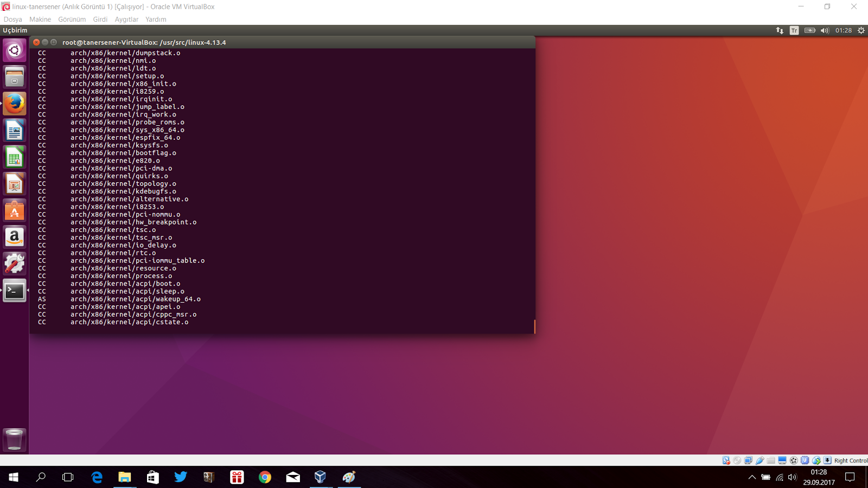Click the hard disk activity status icon

[725, 460]
